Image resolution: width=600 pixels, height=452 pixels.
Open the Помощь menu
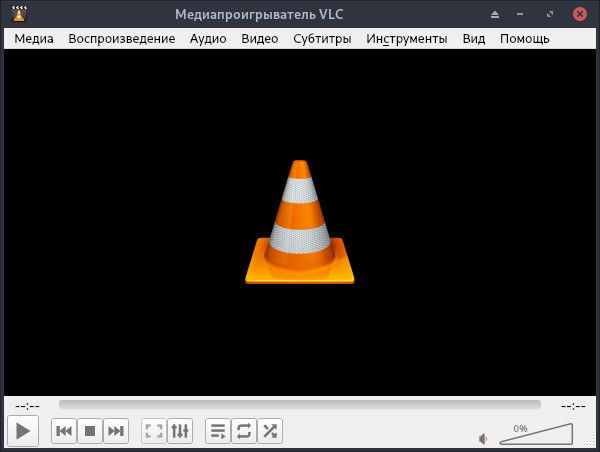[525, 39]
